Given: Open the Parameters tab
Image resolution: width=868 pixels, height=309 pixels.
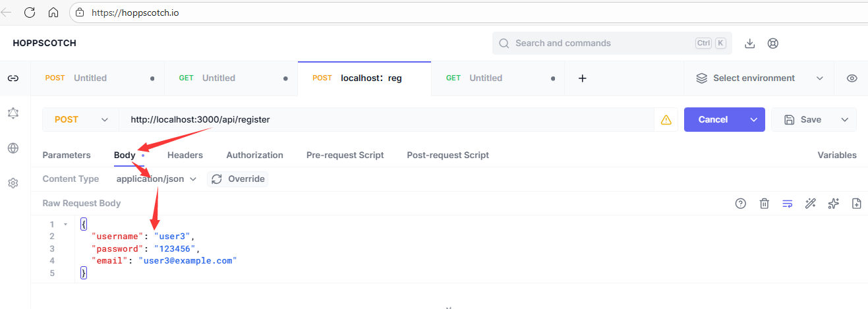Looking at the screenshot, I should [67, 155].
